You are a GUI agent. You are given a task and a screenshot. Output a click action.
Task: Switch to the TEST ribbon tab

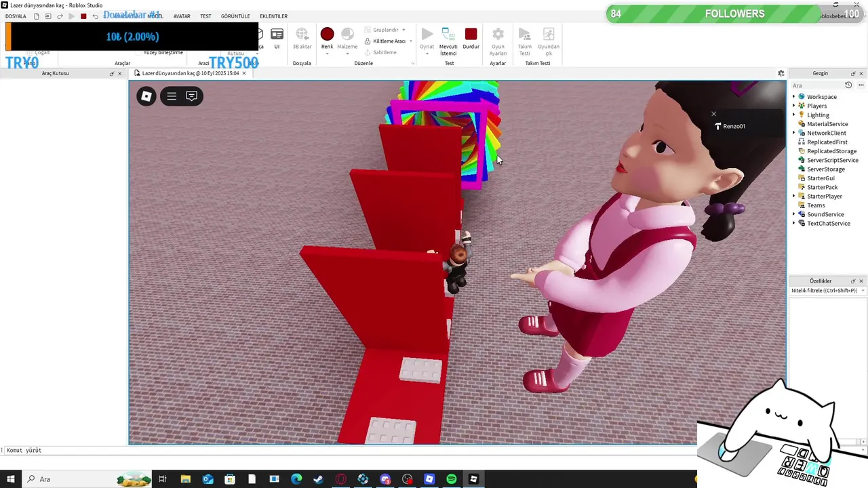point(205,16)
